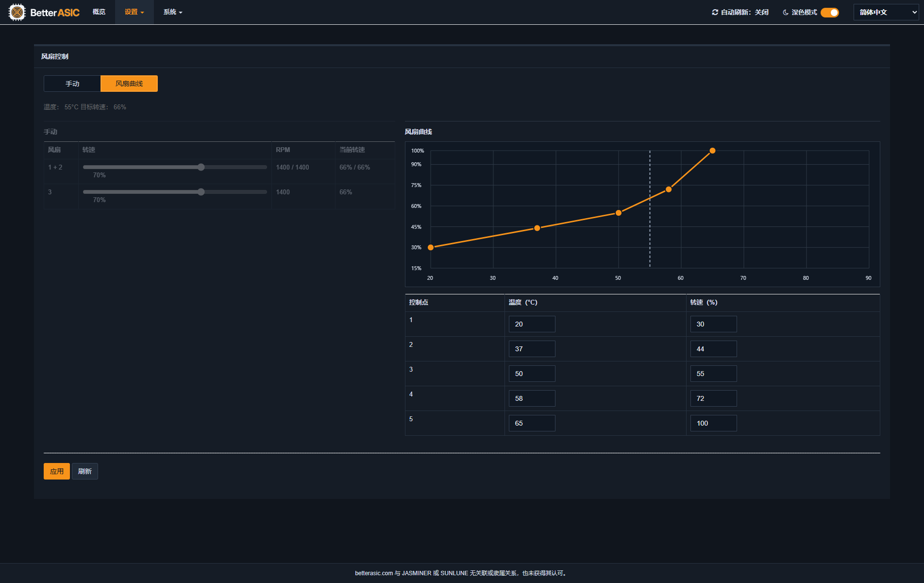924x583 pixels.
Task: Click the curve point at 37°C, 44%
Action: point(537,228)
